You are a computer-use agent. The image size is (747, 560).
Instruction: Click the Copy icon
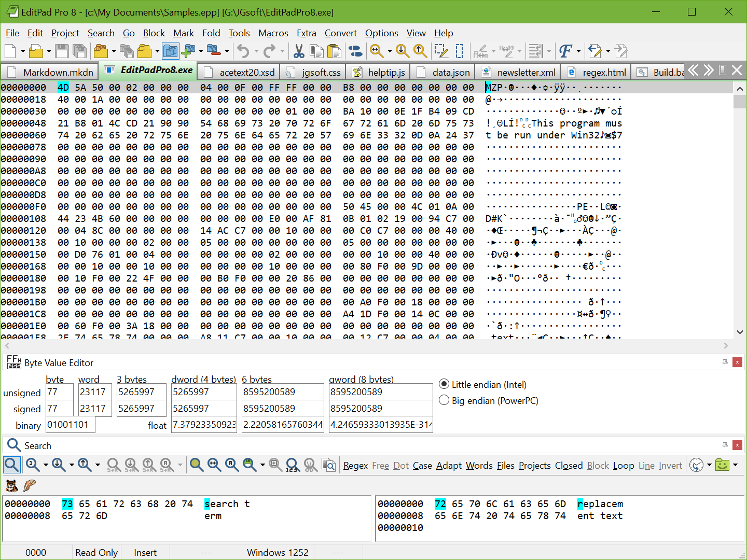[x=316, y=51]
